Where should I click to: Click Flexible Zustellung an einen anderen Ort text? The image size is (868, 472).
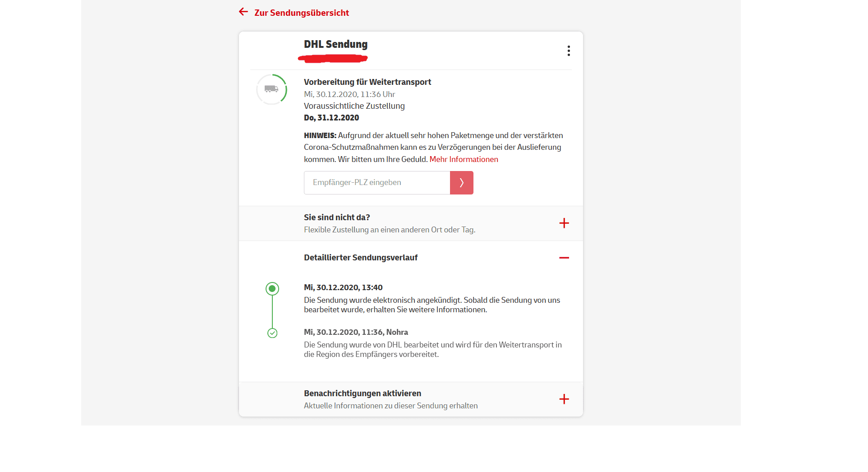pyautogui.click(x=390, y=230)
